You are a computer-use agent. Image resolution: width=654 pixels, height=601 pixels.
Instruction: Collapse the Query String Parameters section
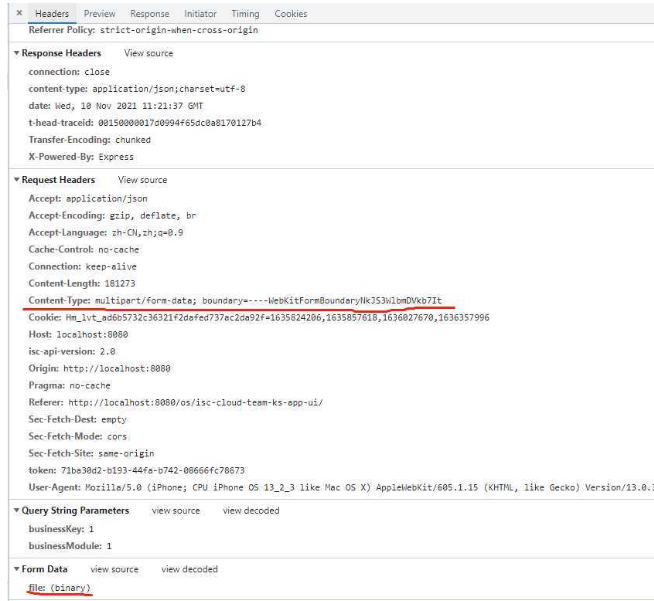[17, 510]
